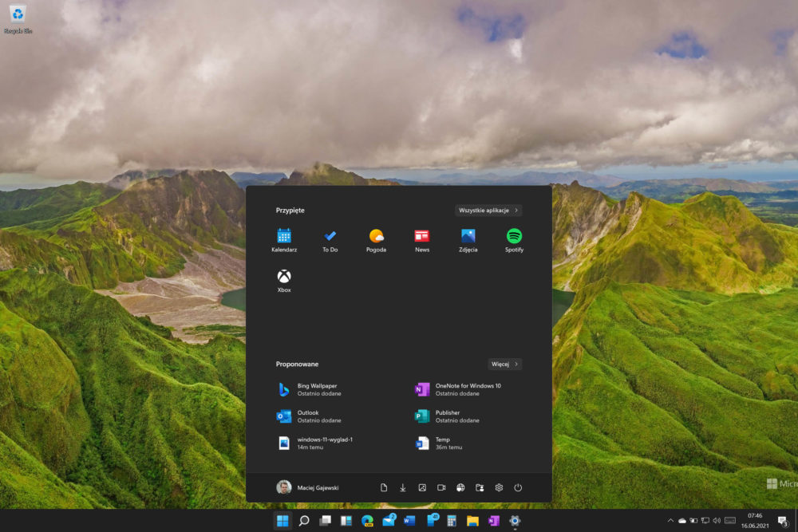Image resolution: width=798 pixels, height=532 pixels.
Task: Open File Explorer from taskbar
Action: pyautogui.click(x=472, y=521)
